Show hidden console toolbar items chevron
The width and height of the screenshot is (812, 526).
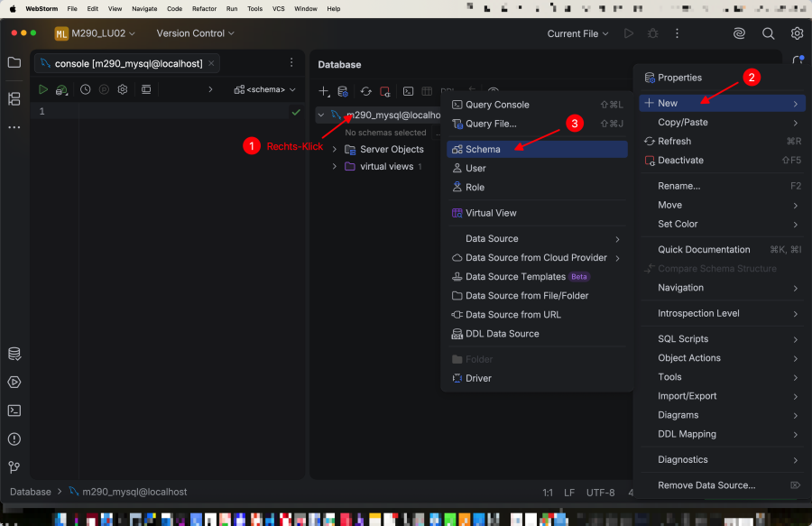pyautogui.click(x=210, y=89)
